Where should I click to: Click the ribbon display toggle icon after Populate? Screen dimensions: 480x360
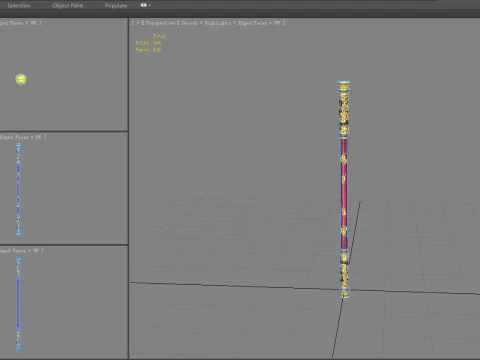pos(143,5)
